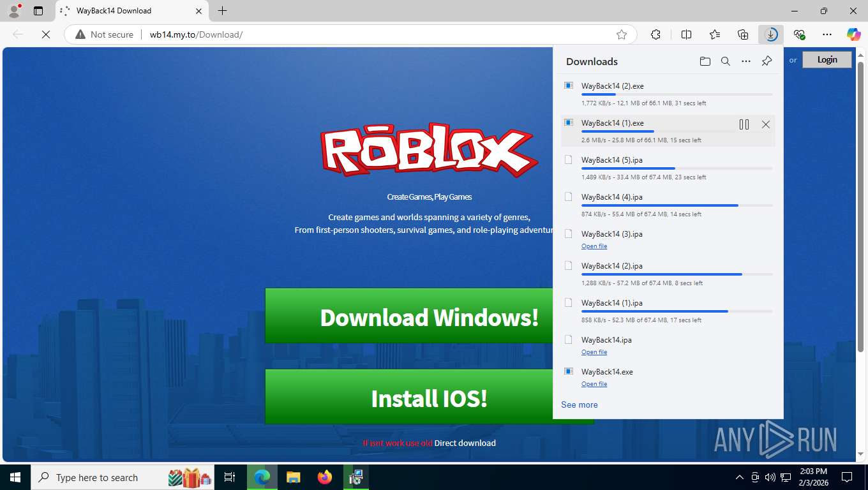Click the Not secure site info badge

click(105, 34)
